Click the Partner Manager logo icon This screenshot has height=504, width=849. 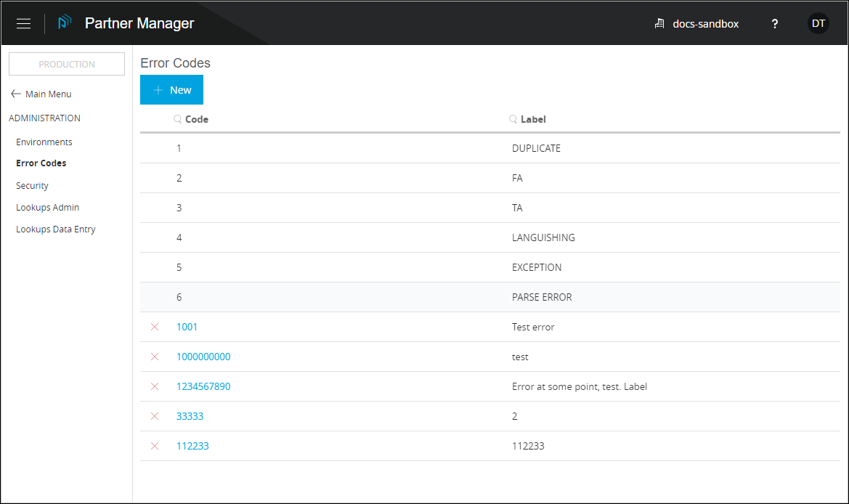tap(65, 23)
